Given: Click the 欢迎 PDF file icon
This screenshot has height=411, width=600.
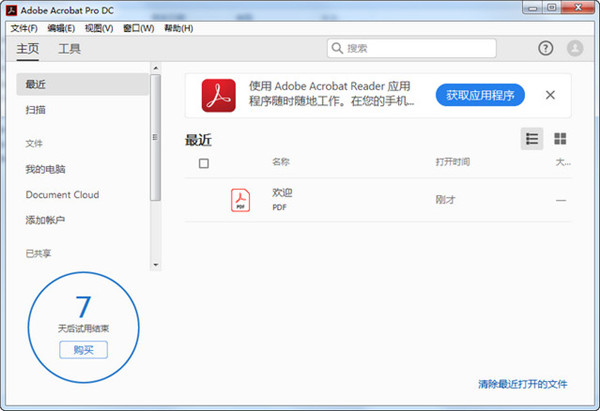Looking at the screenshot, I should 241,200.
